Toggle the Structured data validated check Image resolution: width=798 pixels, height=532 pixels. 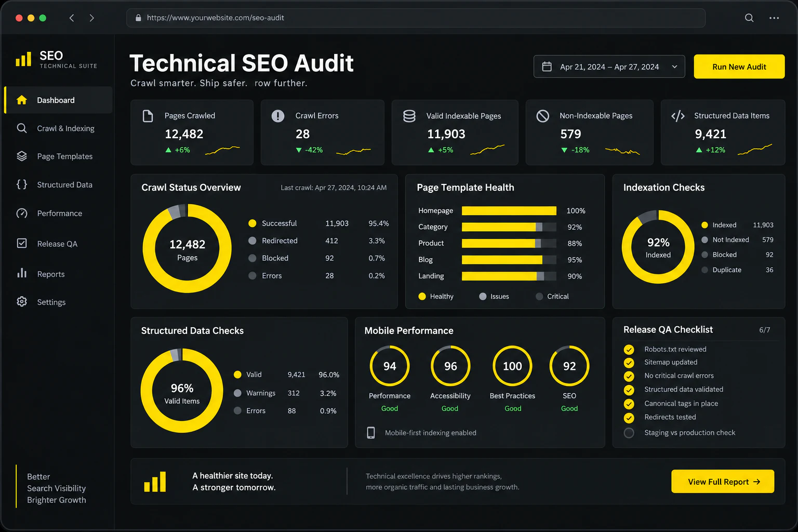[x=629, y=390]
